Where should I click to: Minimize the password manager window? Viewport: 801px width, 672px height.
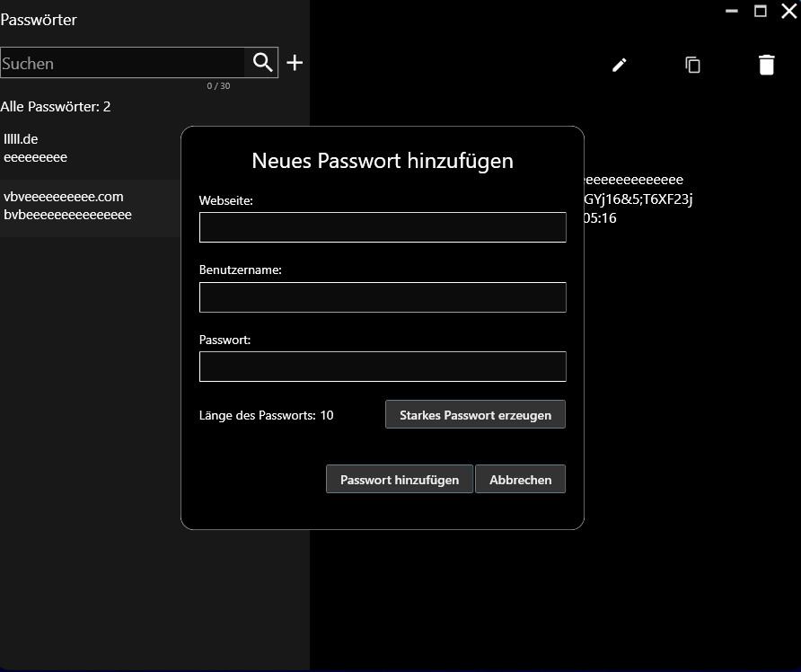(x=732, y=11)
